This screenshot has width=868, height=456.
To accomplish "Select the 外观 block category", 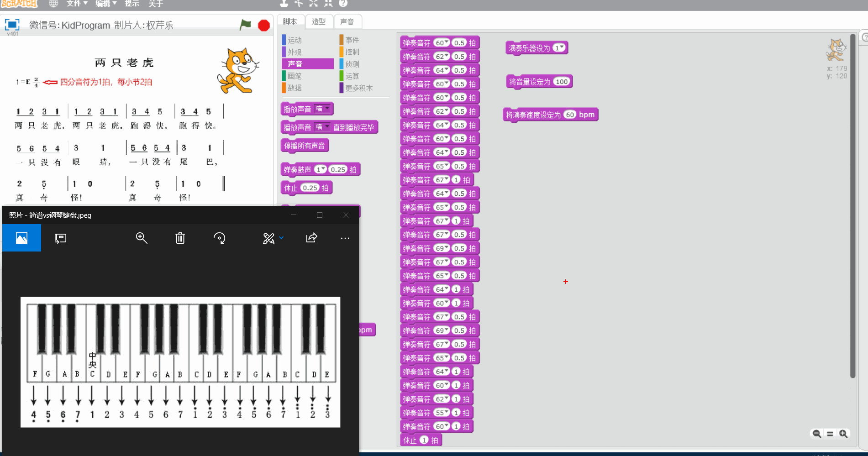I will 295,52.
